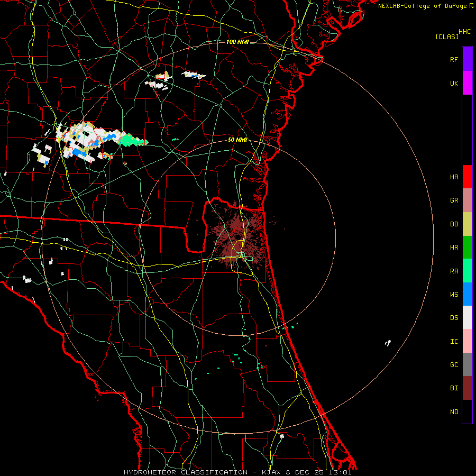This screenshot has height=476, width=476.
Task: Click the RA legend label
Action: [454, 271]
